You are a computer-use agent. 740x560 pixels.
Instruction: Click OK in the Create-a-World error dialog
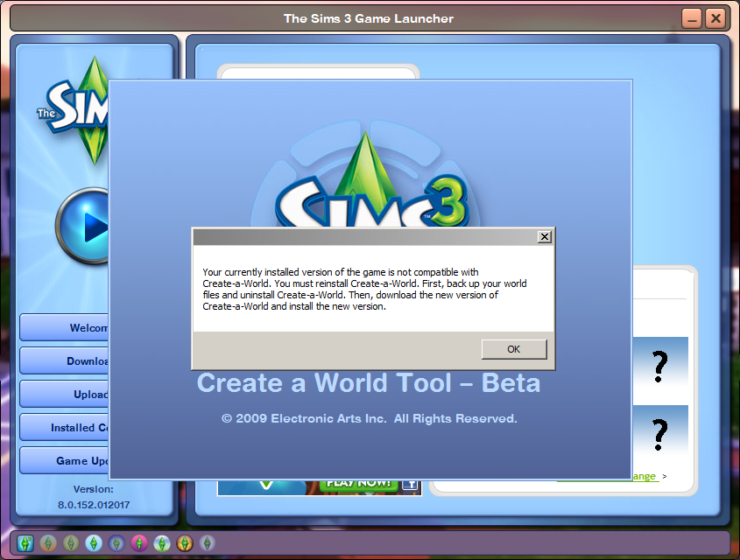coord(514,349)
